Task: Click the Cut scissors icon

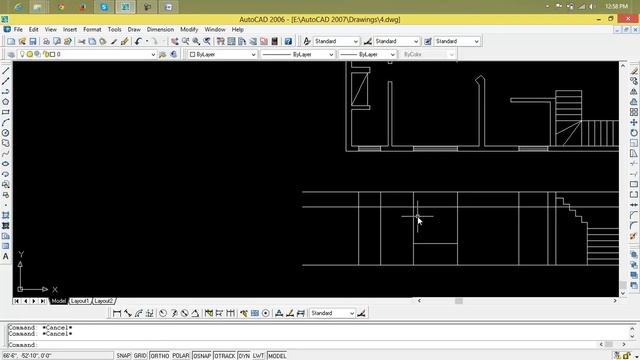Action: coord(82,41)
